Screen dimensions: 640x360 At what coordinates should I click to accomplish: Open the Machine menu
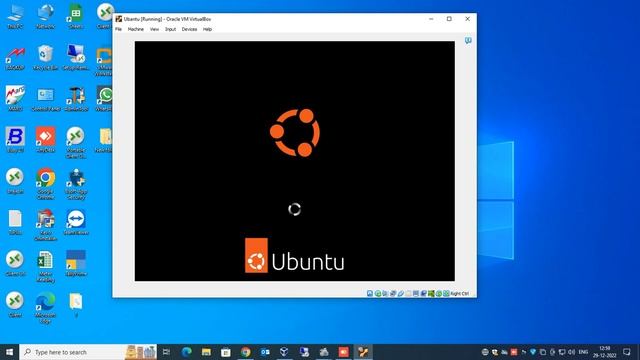point(136,29)
